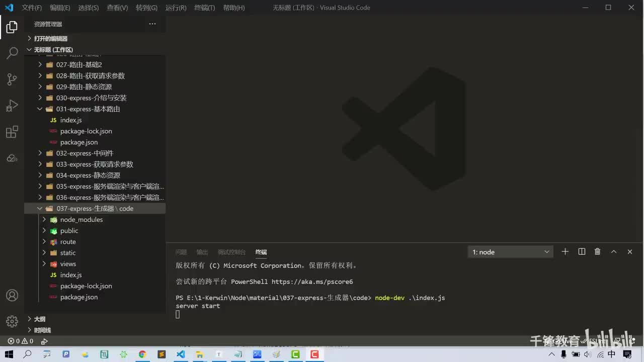The width and height of the screenshot is (644, 362).
Task: Select the terminal instance dropdown '1: node'
Action: tap(510, 252)
